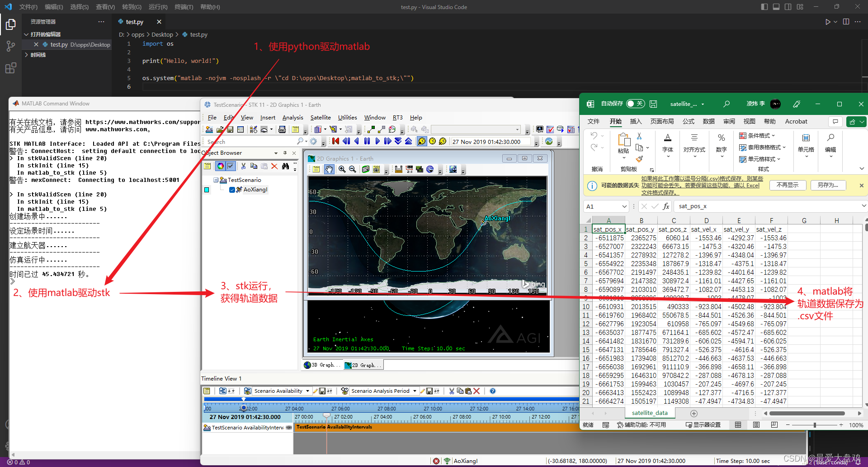Run the Python file in VS Code
This screenshot has width=868, height=467.
827,22
